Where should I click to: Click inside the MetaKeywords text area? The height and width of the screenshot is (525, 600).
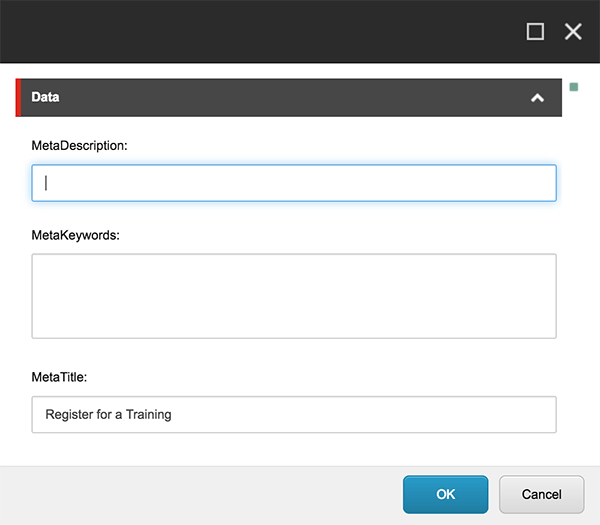294,296
